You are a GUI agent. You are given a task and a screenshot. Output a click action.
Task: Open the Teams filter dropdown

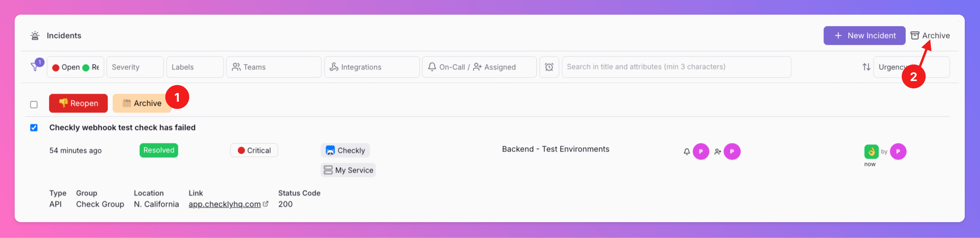[274, 67]
